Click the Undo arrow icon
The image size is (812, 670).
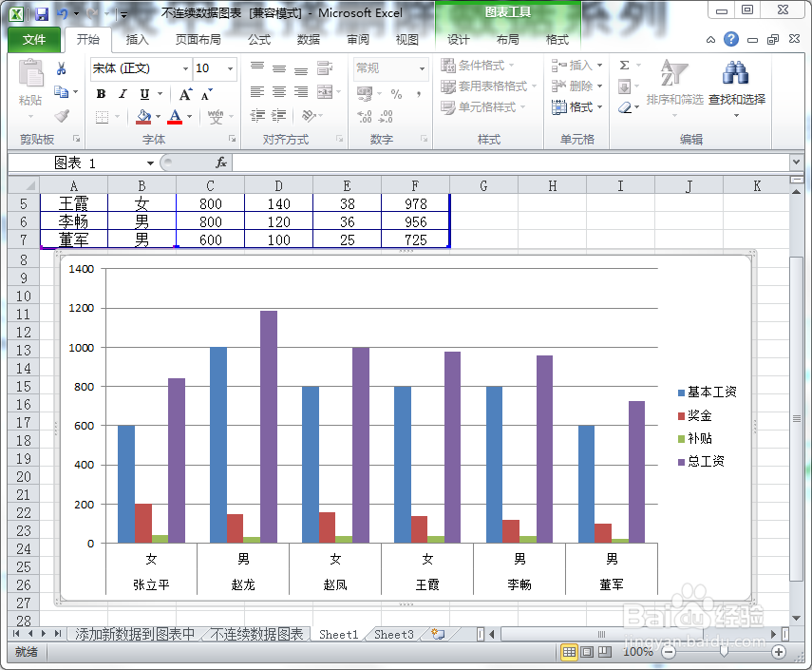pos(62,14)
